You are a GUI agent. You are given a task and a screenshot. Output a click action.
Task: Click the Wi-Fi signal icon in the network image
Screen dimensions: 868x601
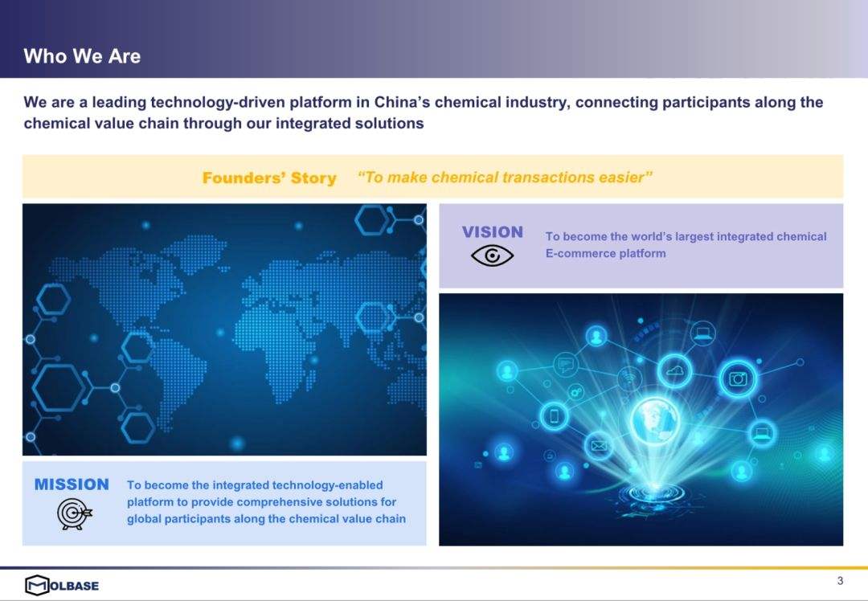pyautogui.click(x=628, y=378)
